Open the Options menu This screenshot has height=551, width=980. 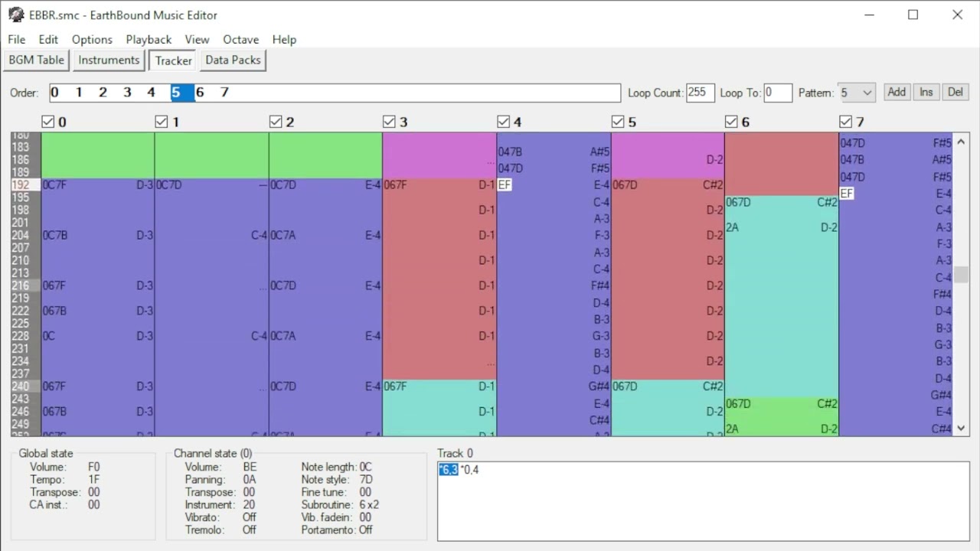[92, 39]
